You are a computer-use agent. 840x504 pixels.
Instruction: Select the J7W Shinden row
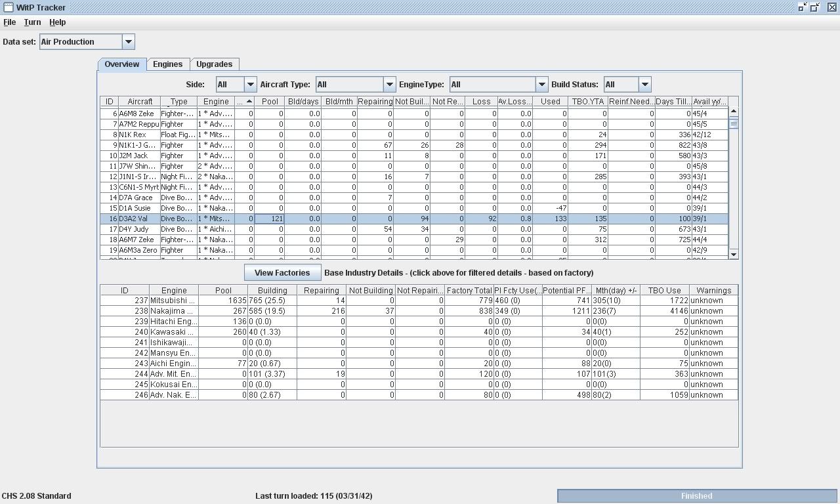pos(414,166)
